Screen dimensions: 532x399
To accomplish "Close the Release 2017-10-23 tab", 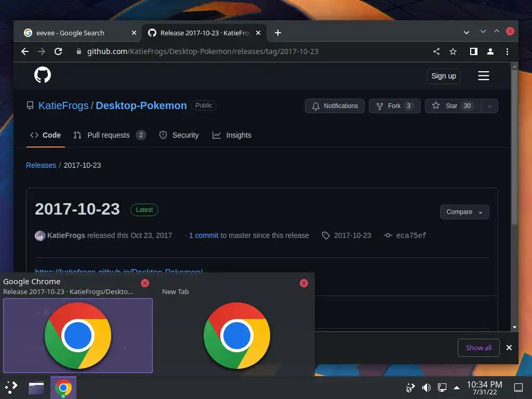I will (258, 33).
